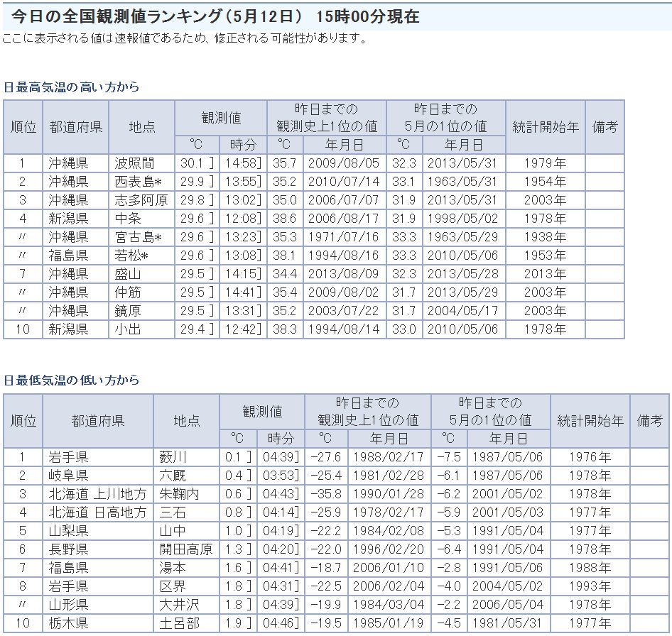Click the 若松 station in Fukushima row
The width and height of the screenshot is (672, 636).
tap(133, 256)
